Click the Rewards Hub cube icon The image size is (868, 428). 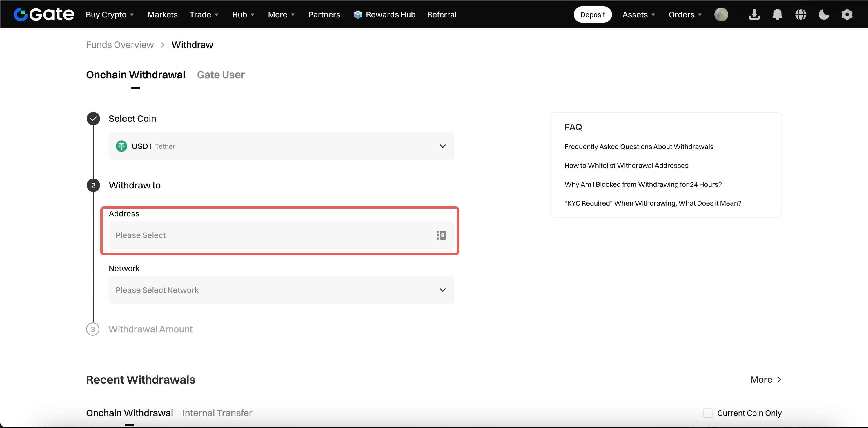click(358, 14)
